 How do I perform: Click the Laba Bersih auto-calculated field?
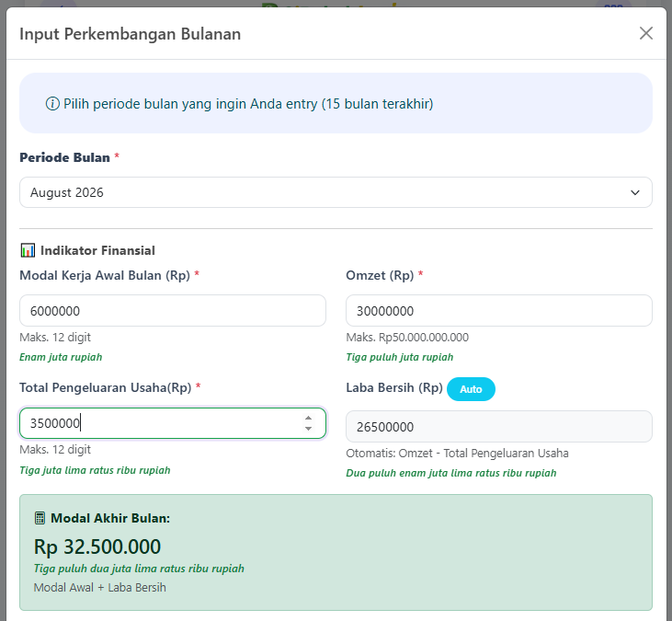[499, 427]
